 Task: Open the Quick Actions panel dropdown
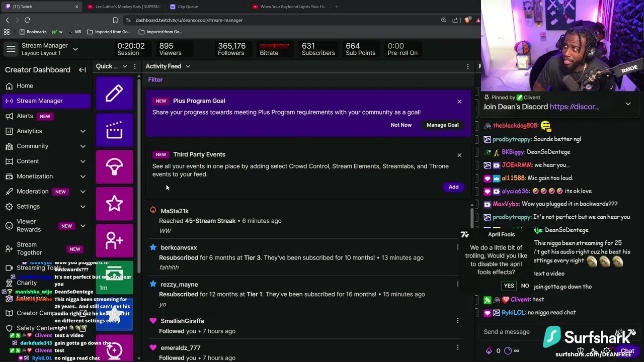click(x=125, y=66)
